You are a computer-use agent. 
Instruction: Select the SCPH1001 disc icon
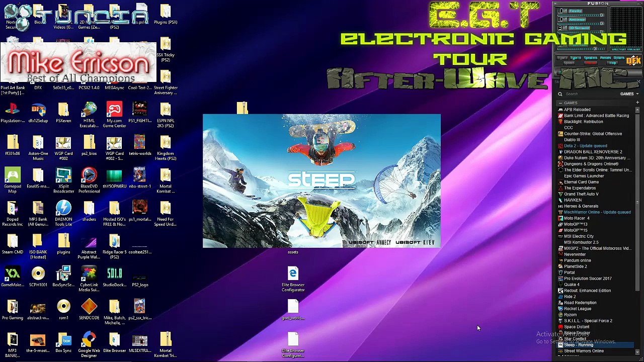pos(38,277)
